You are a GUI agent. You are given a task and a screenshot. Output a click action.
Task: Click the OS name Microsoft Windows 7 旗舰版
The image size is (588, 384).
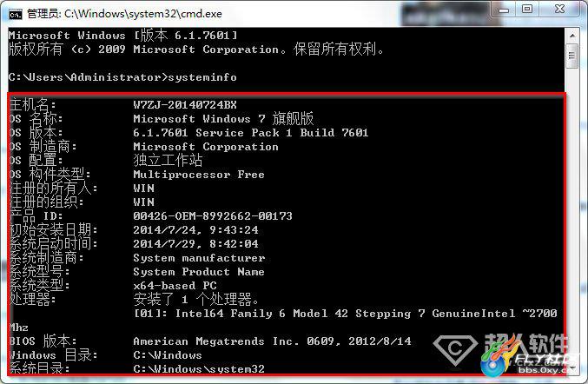click(223, 119)
